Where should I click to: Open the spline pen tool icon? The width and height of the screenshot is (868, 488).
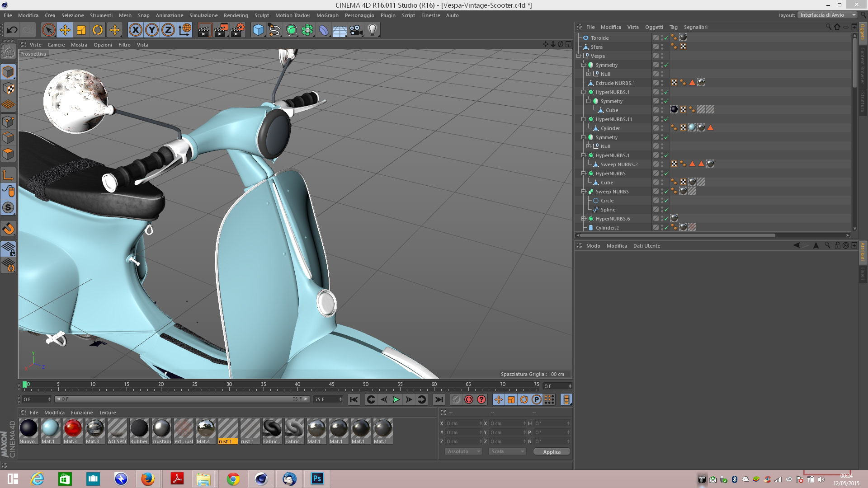point(274,30)
